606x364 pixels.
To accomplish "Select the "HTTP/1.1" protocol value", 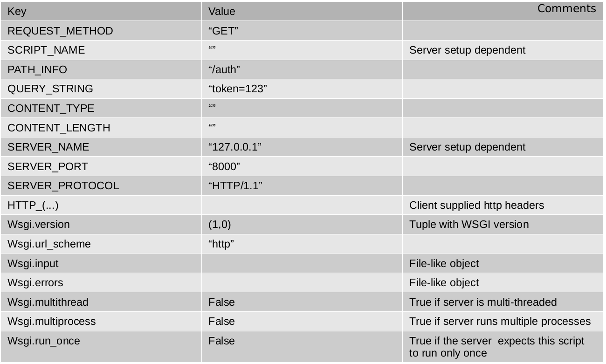I will [x=235, y=186].
